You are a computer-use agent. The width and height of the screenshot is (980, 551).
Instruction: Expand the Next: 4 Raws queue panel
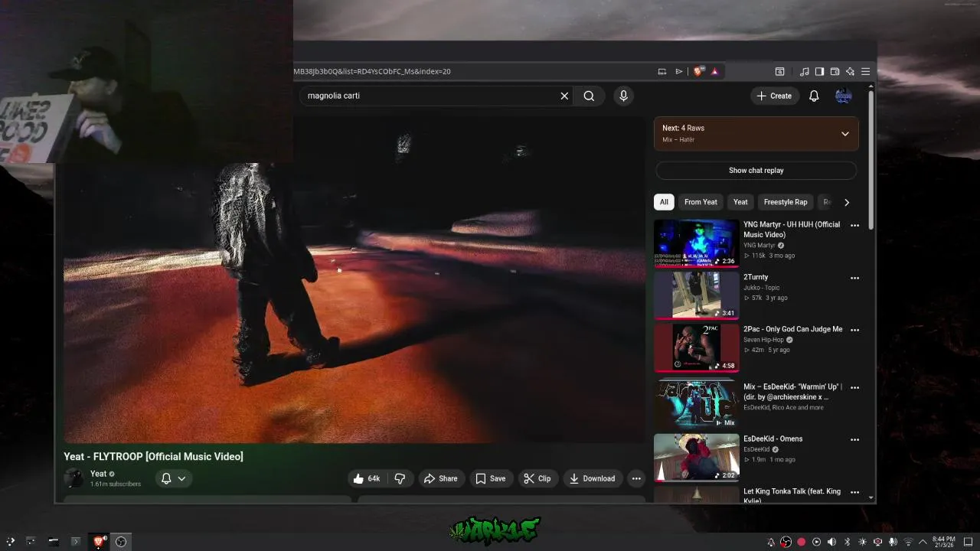pyautogui.click(x=844, y=134)
